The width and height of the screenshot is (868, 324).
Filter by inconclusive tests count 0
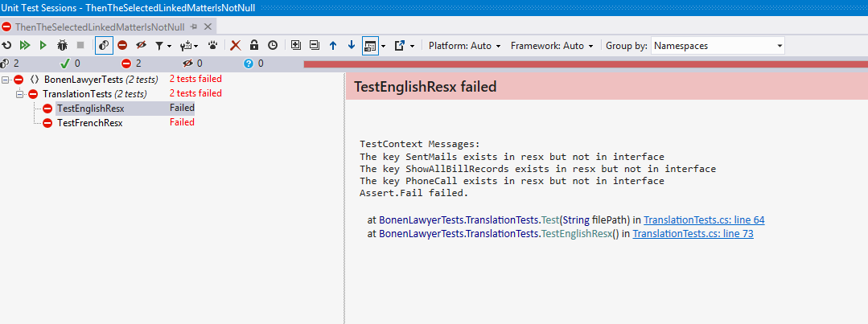pyautogui.click(x=253, y=64)
